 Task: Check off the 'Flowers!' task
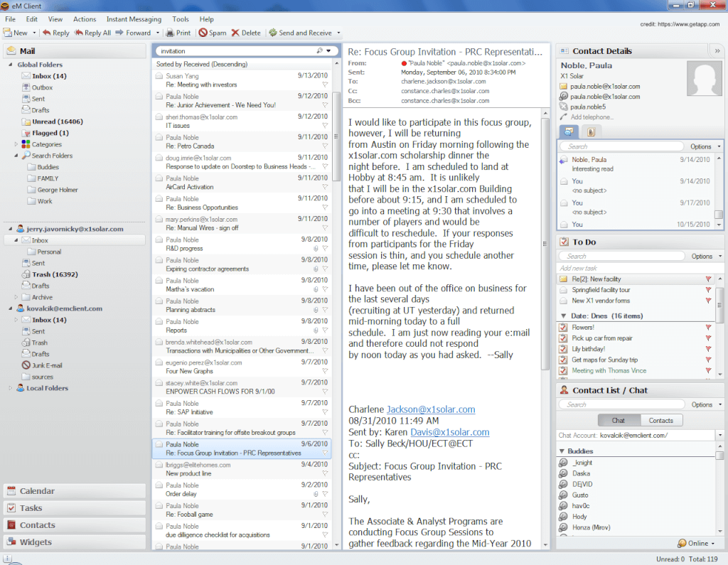pos(563,328)
